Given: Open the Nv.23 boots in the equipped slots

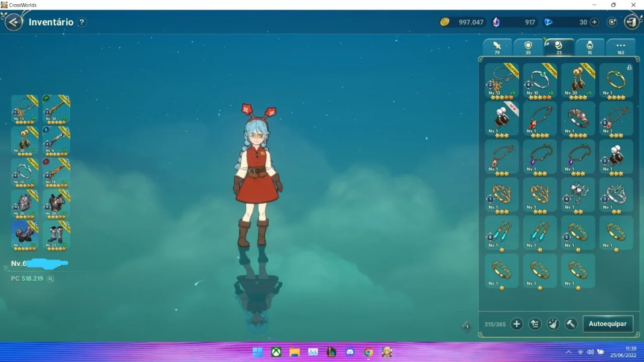Looking at the screenshot, I should (56, 236).
